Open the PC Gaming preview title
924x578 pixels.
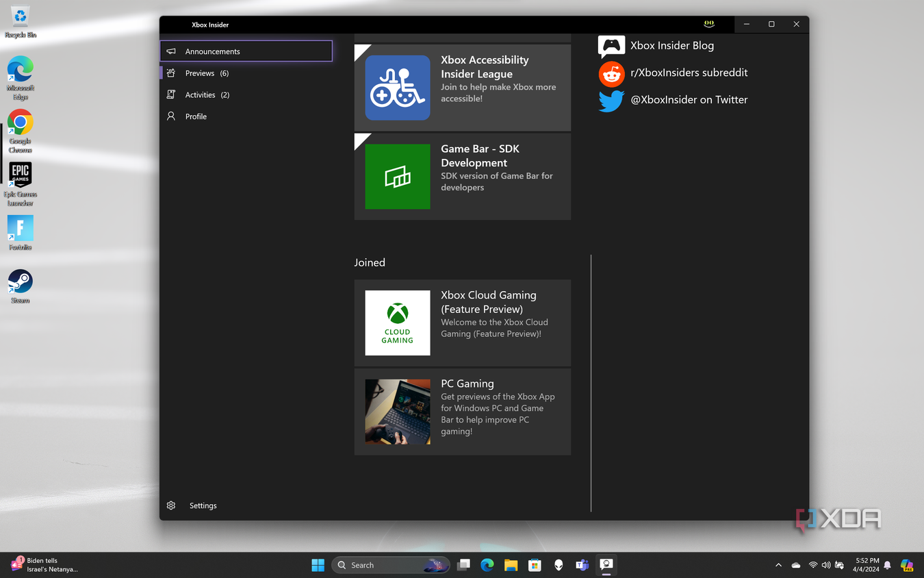pyautogui.click(x=467, y=384)
